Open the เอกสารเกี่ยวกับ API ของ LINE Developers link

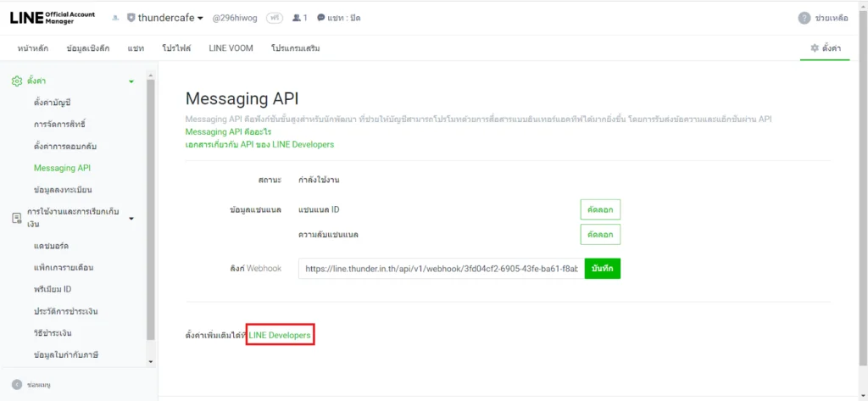pyautogui.click(x=259, y=144)
